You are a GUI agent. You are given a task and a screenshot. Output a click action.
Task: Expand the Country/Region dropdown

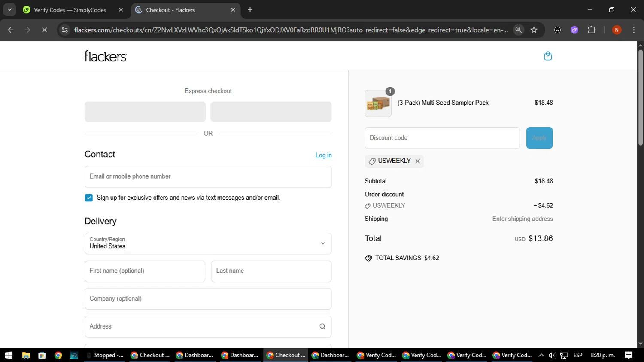point(208,243)
